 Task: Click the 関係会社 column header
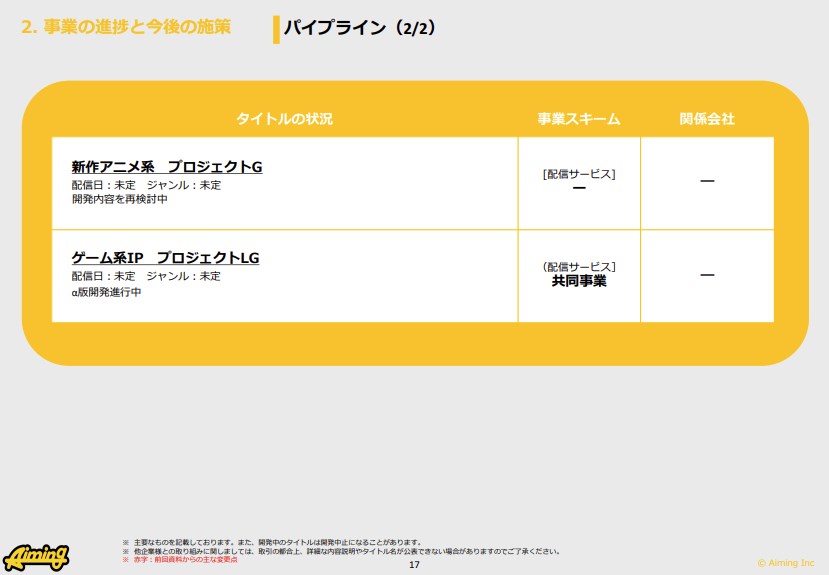[x=707, y=119]
